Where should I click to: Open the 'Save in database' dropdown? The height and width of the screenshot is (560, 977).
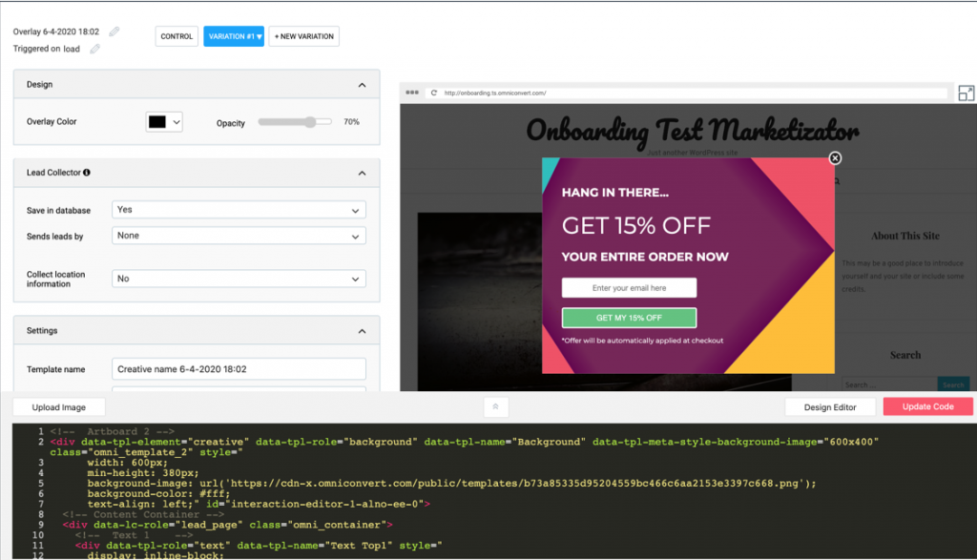tap(239, 210)
